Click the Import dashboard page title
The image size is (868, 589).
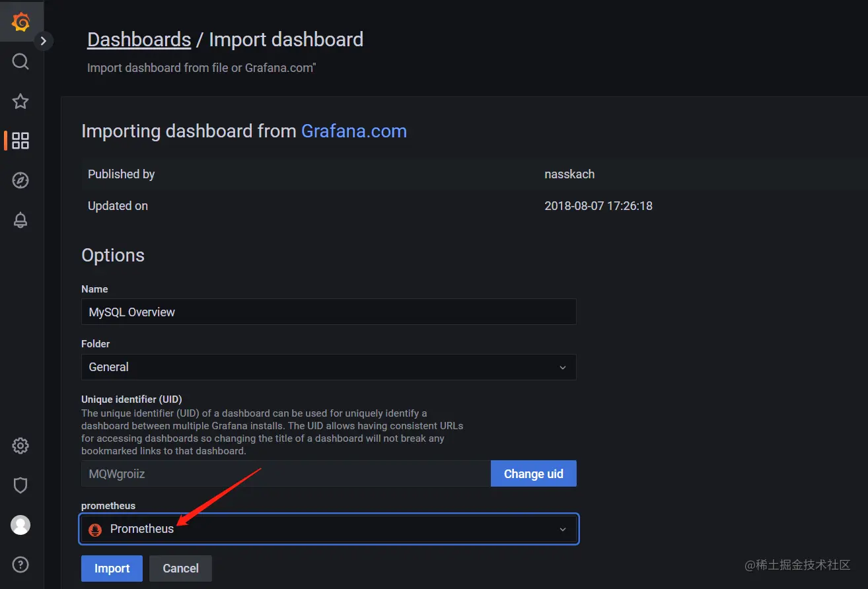(x=286, y=40)
